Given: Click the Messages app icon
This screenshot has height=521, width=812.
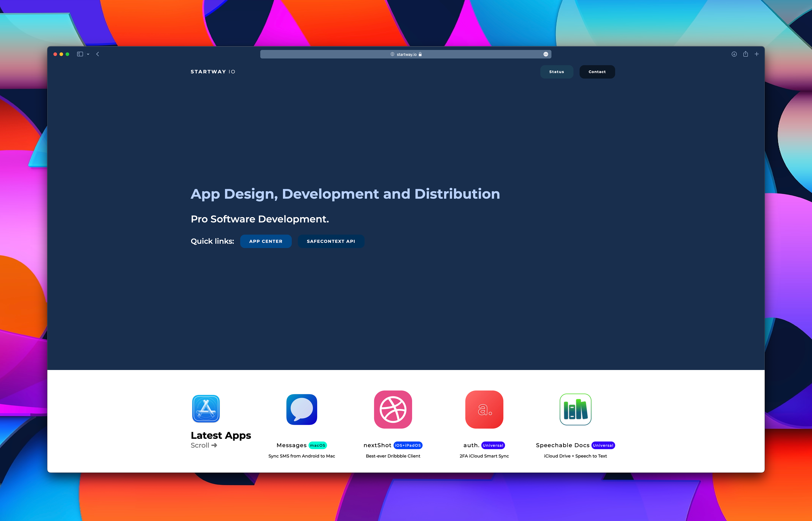Looking at the screenshot, I should (x=302, y=409).
